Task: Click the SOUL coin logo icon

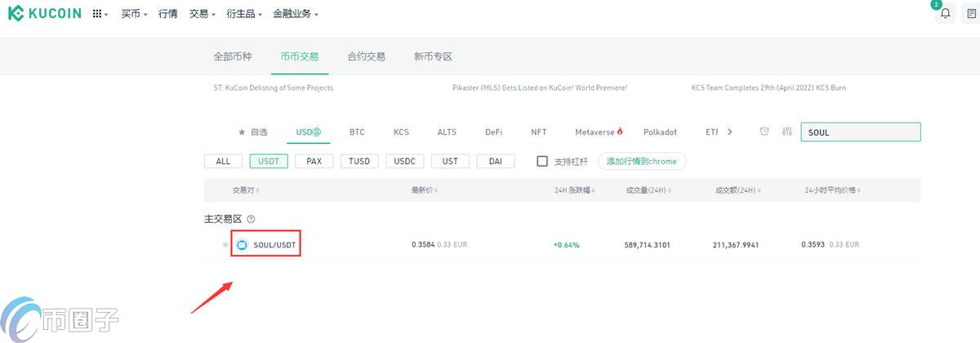Action: 242,245
